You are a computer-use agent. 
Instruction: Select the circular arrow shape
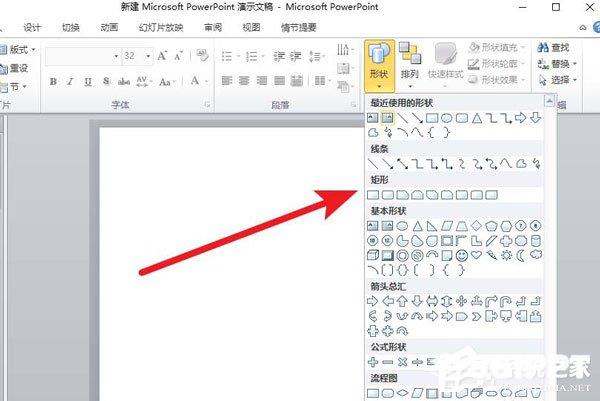pyautogui.click(x=403, y=331)
